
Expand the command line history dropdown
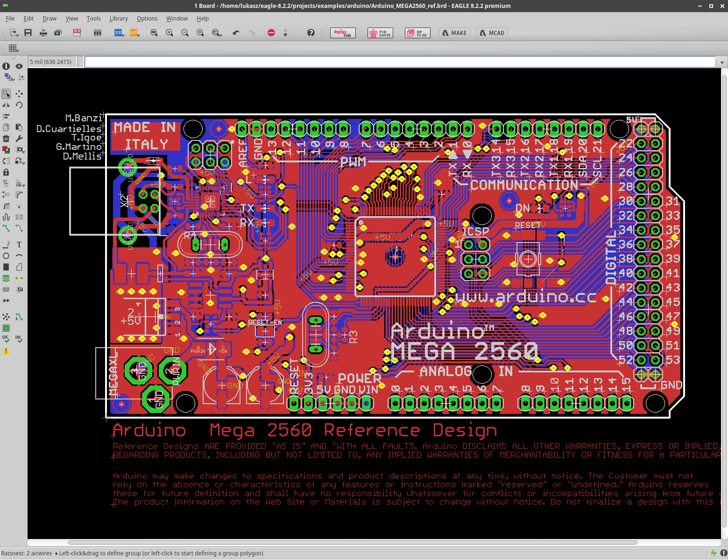point(722,62)
